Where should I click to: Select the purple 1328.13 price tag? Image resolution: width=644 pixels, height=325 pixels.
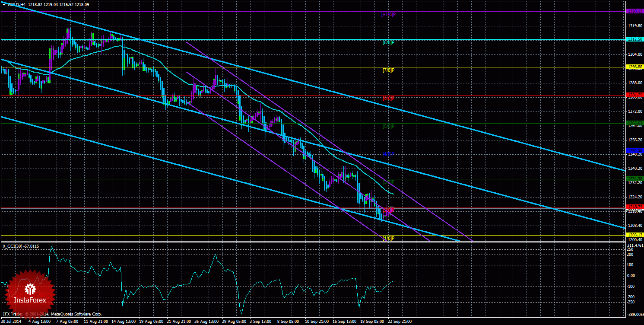tap(634, 11)
